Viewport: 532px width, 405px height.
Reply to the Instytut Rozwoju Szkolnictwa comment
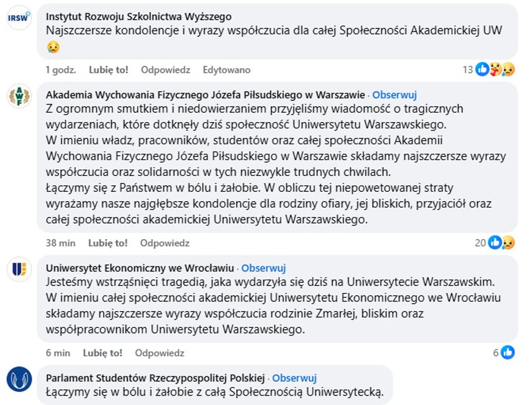click(x=165, y=70)
